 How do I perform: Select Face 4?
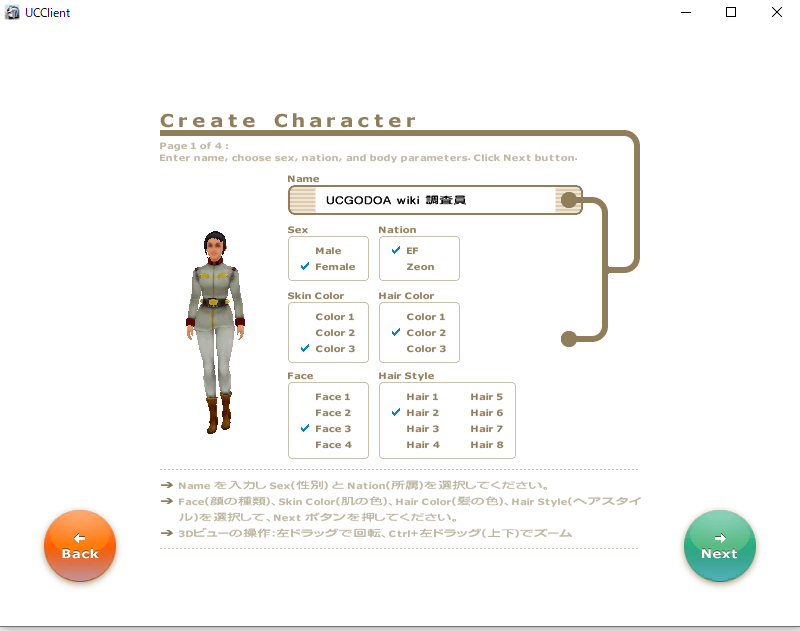[333, 444]
